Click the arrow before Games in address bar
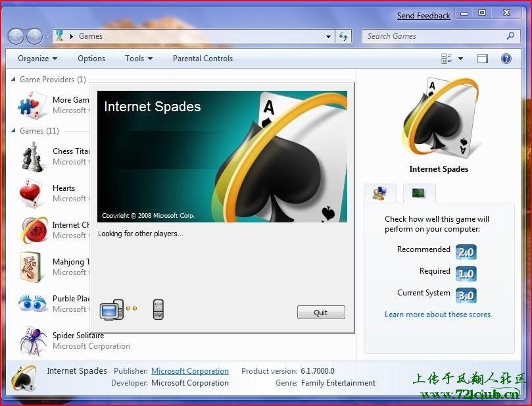Viewport: 532px width, 406px height. point(72,36)
